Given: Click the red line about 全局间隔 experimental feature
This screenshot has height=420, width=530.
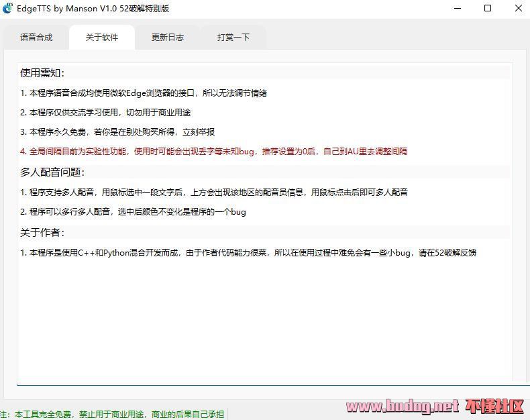Looking at the screenshot, I should pyautogui.click(x=213, y=151).
